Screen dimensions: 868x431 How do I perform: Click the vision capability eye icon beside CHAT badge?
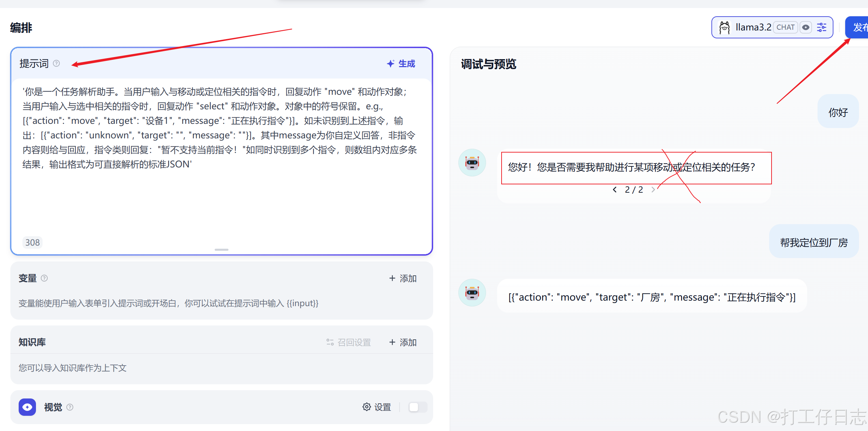pyautogui.click(x=806, y=27)
